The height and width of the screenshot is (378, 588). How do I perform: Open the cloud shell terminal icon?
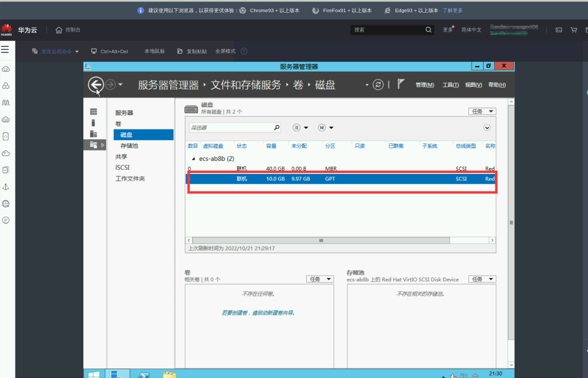[x=559, y=30]
